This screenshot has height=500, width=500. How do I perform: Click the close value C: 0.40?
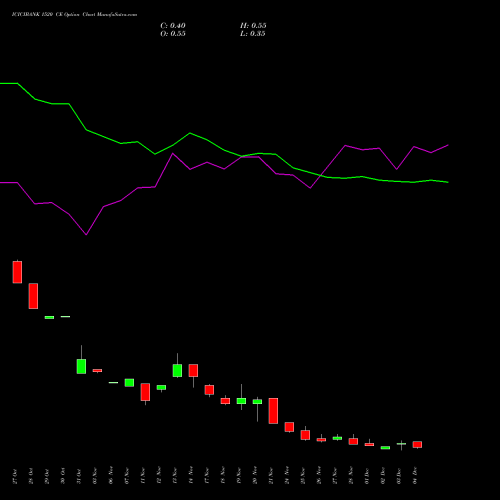pos(173,26)
